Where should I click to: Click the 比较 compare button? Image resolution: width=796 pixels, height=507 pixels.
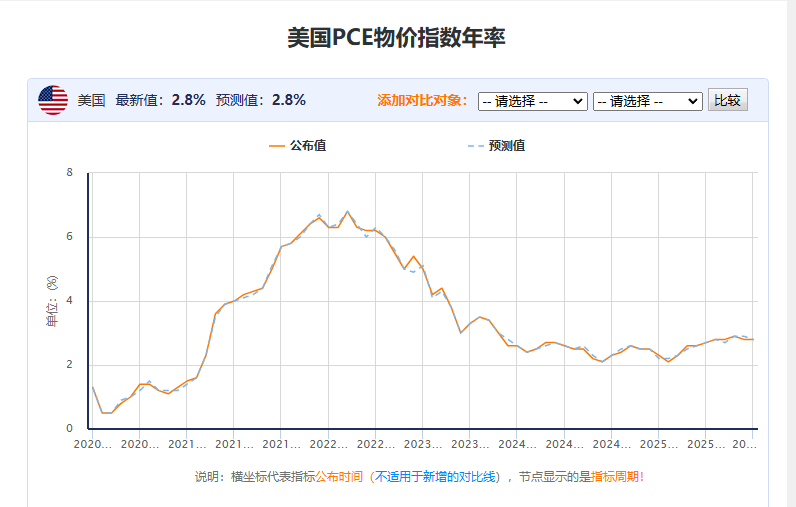tap(727, 100)
